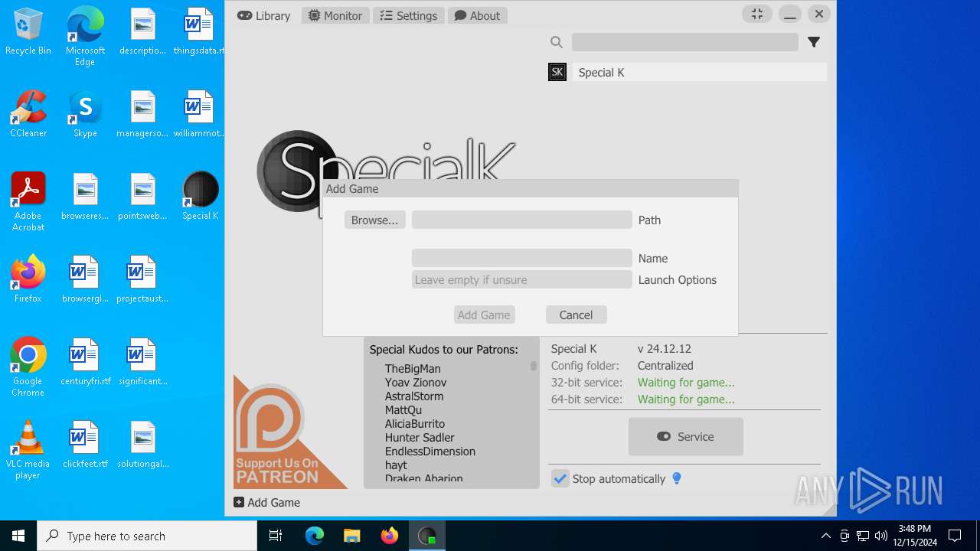Viewport: 980px width, 551px height.
Task: Select Hunter Sadler in patrons list
Action: pos(420,438)
